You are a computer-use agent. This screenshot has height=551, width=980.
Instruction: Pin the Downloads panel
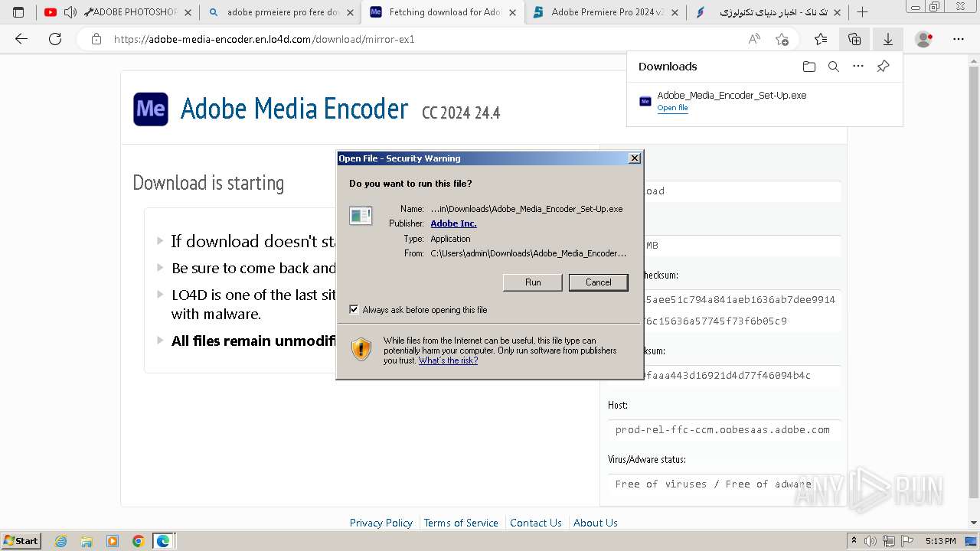[x=883, y=67]
